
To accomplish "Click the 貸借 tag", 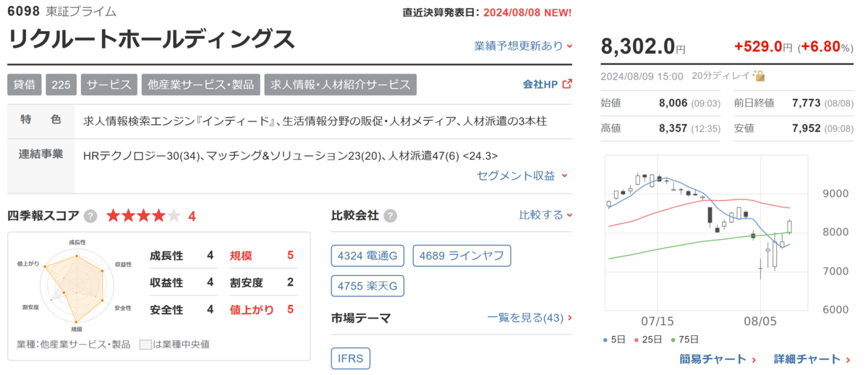I will [x=25, y=85].
